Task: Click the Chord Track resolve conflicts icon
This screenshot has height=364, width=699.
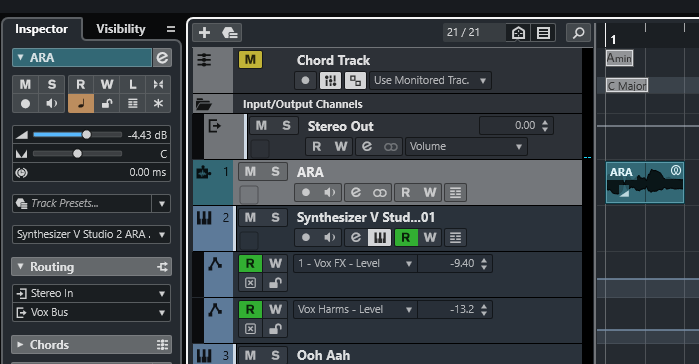Action: point(355,81)
